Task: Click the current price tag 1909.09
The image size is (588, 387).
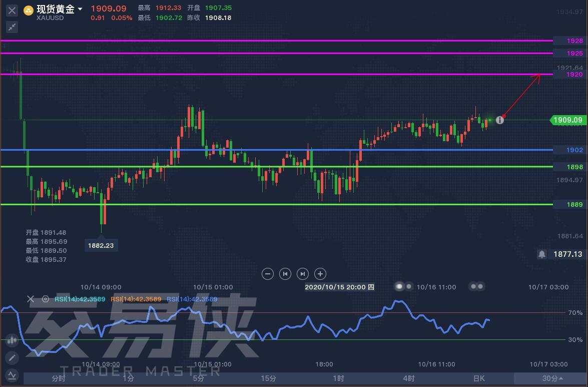Action: (567, 120)
